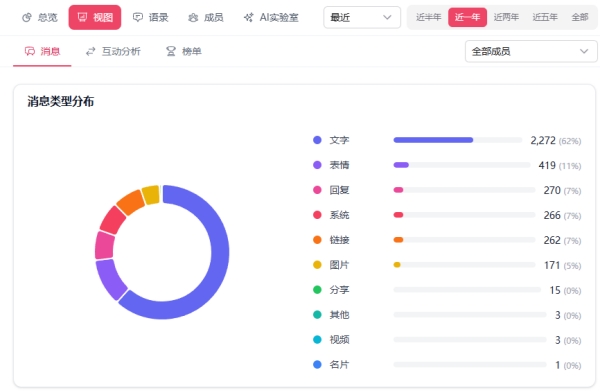Select the 近半年 time range
Viewport: 600px width, 391px height.
click(429, 17)
